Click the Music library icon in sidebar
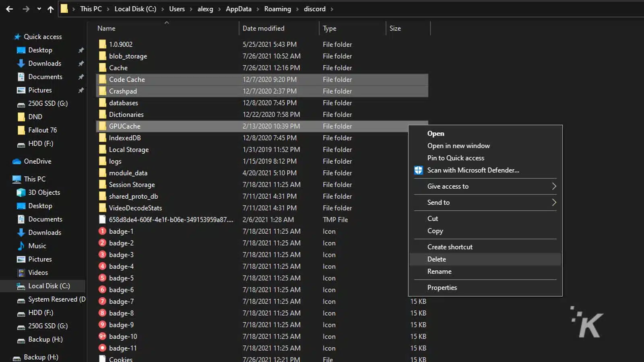This screenshot has width=644, height=362. click(x=21, y=246)
